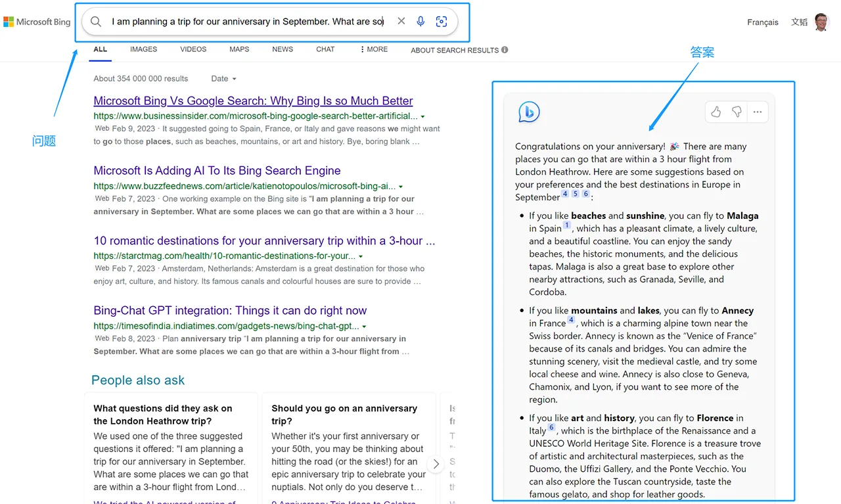Image resolution: width=841 pixels, height=504 pixels.
Task: Open the user profile avatar
Action: 821,22
